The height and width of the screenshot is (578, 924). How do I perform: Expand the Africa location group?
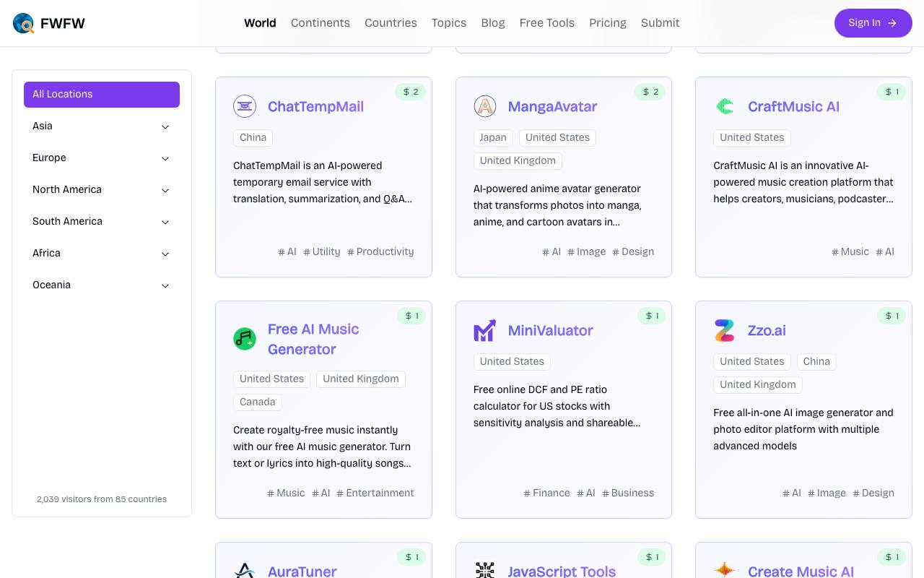coord(102,254)
